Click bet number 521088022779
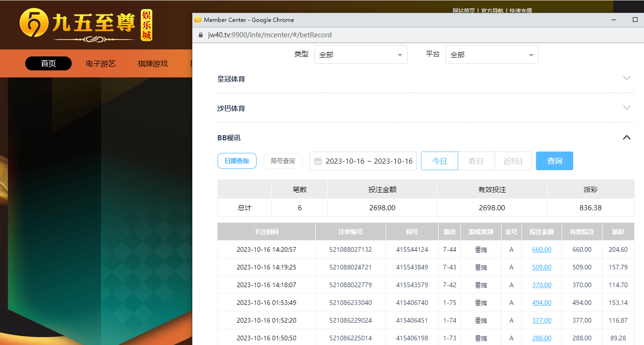 pos(351,285)
